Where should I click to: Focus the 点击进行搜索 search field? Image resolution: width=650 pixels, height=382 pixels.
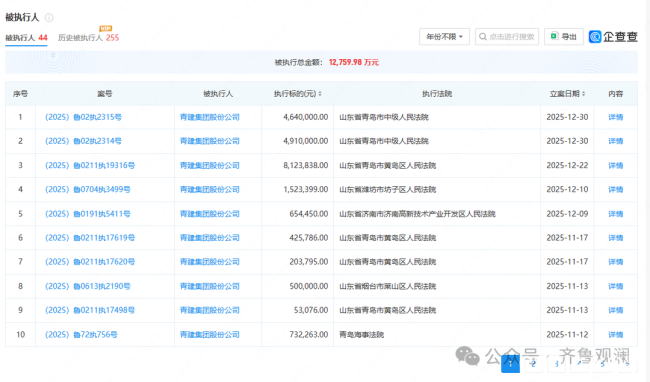[507, 37]
